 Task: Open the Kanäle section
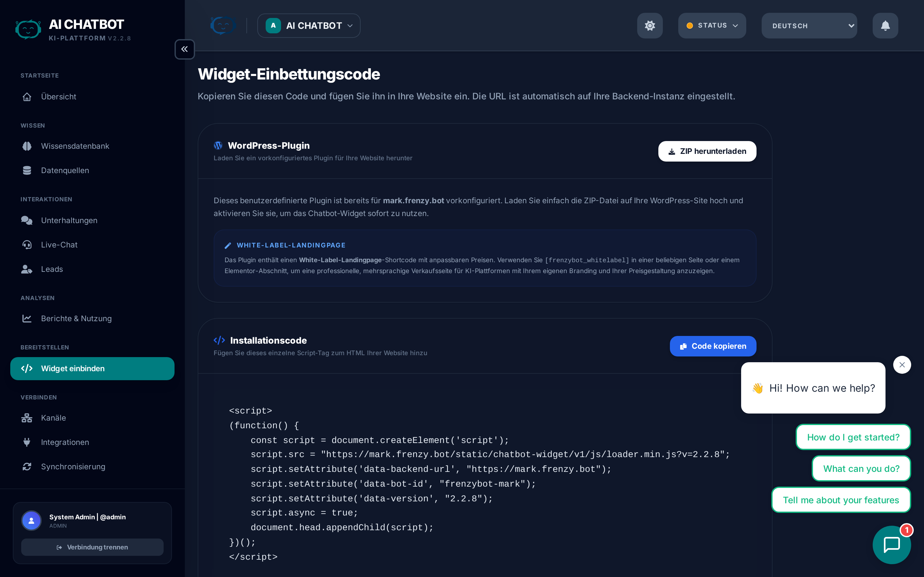[x=54, y=417]
